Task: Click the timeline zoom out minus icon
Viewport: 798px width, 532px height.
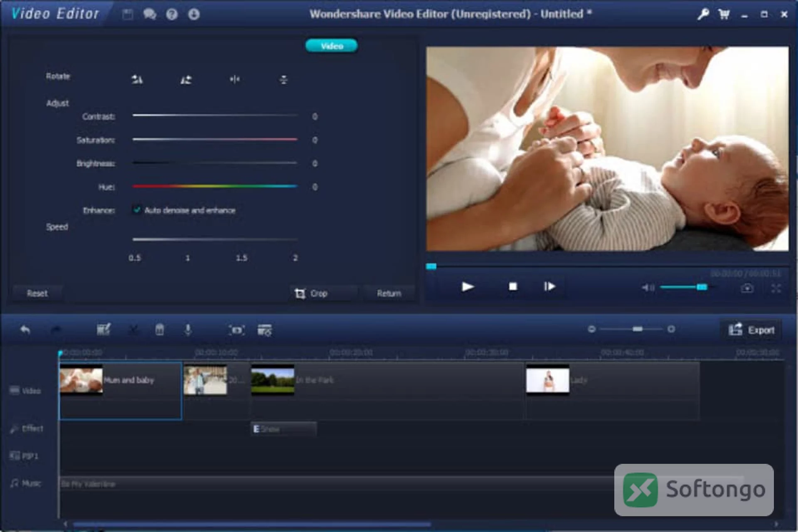Action: [592, 329]
